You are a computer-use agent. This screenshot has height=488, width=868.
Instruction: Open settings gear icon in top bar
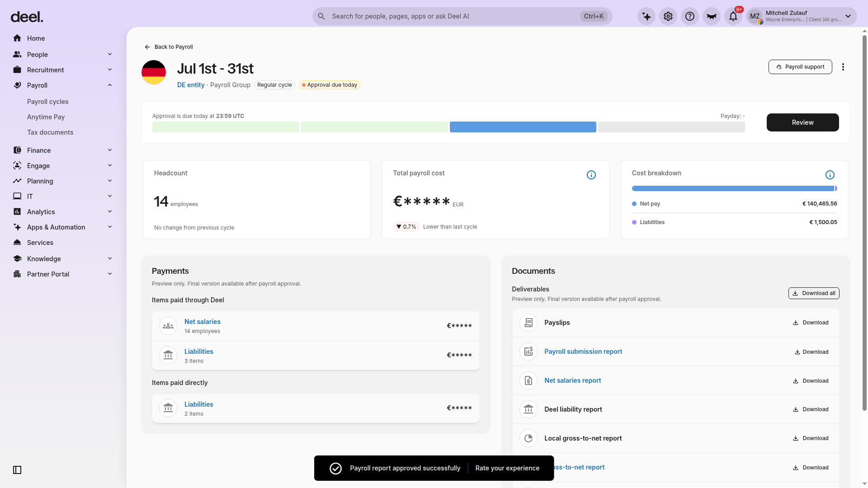[668, 16]
